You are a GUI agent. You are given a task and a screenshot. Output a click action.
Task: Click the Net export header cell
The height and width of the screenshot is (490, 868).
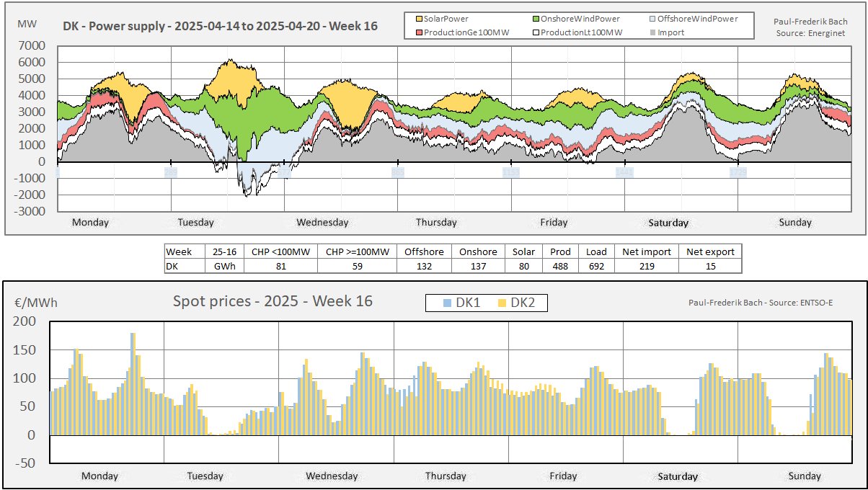point(710,251)
